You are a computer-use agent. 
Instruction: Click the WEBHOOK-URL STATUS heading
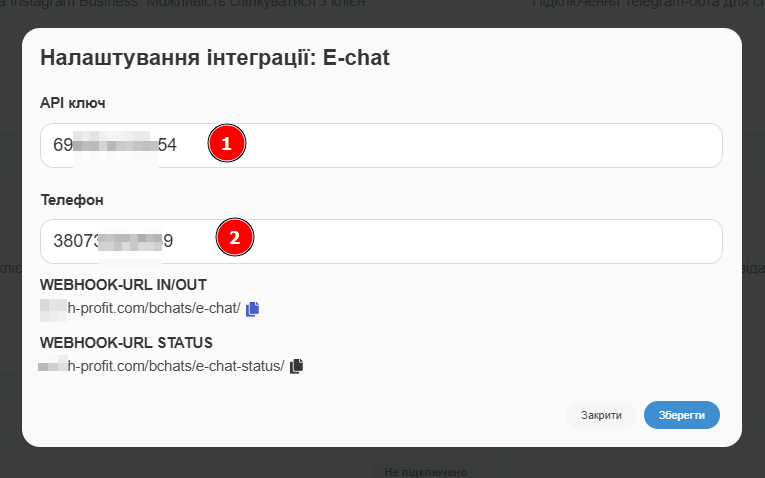(x=125, y=343)
